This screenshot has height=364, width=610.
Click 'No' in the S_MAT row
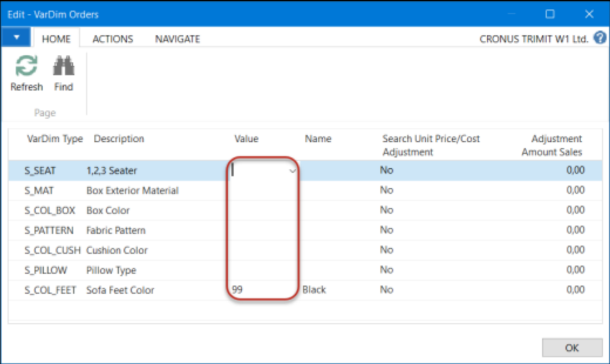pyautogui.click(x=386, y=190)
